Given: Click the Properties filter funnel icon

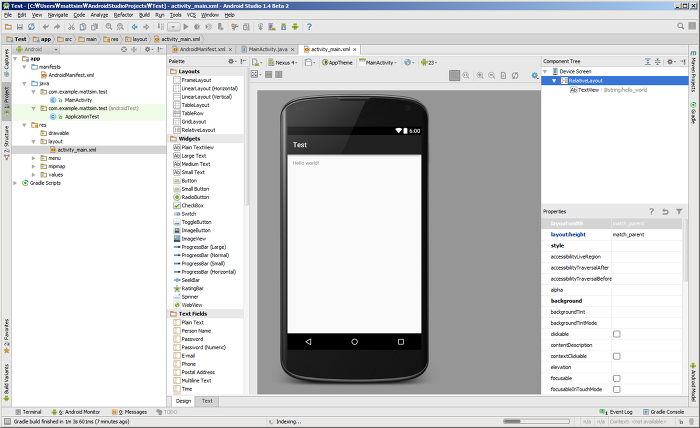Looking at the screenshot, I should point(679,212).
